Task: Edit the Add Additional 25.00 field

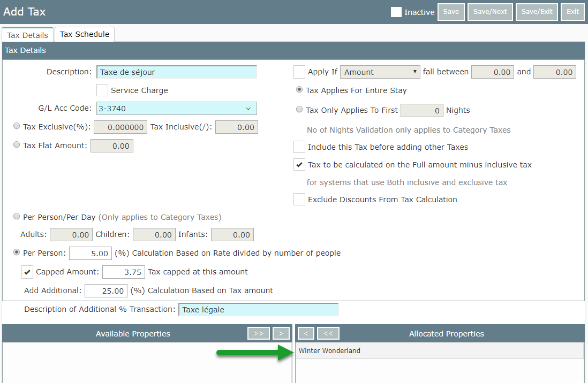Action: click(x=106, y=291)
